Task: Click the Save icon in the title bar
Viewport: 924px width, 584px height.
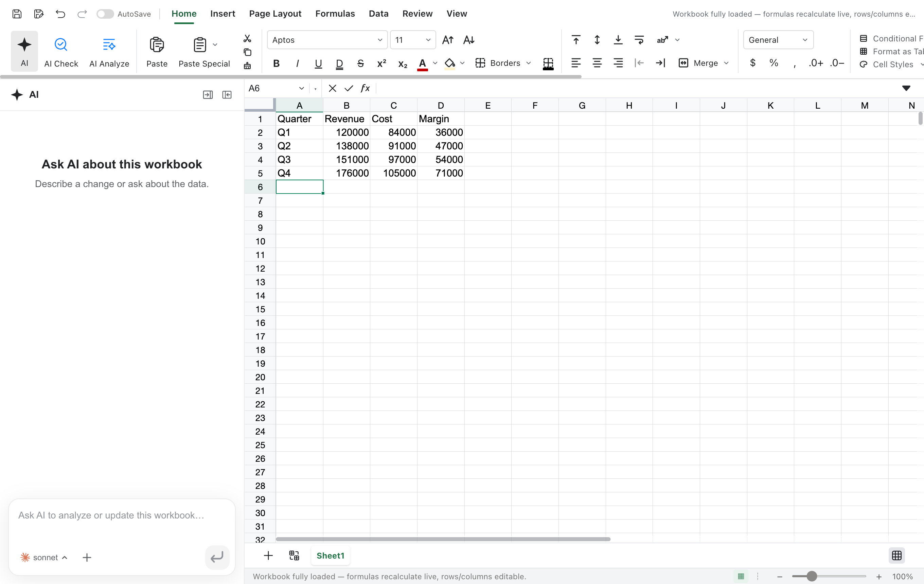Action: coord(17,14)
